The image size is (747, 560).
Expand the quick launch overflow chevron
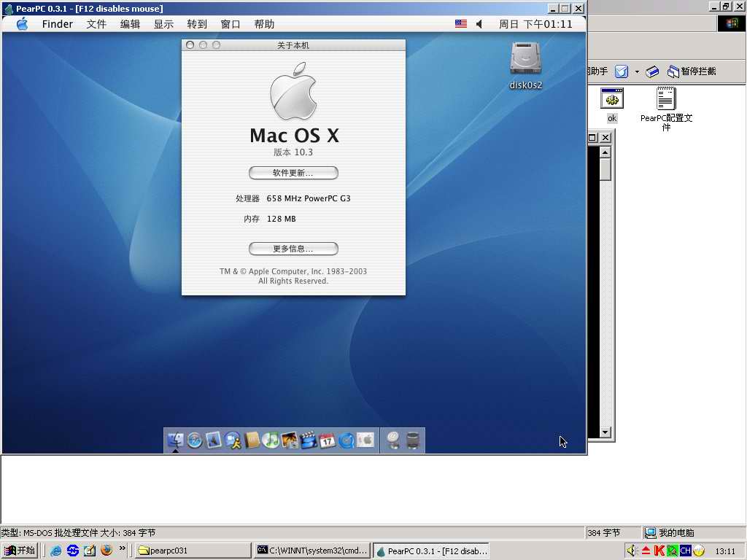pos(123,548)
